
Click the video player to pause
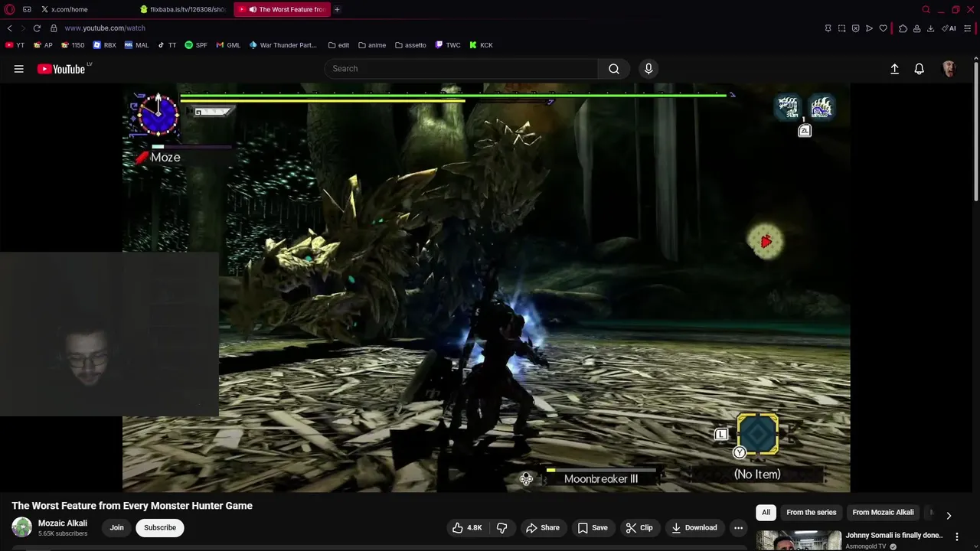tap(486, 287)
